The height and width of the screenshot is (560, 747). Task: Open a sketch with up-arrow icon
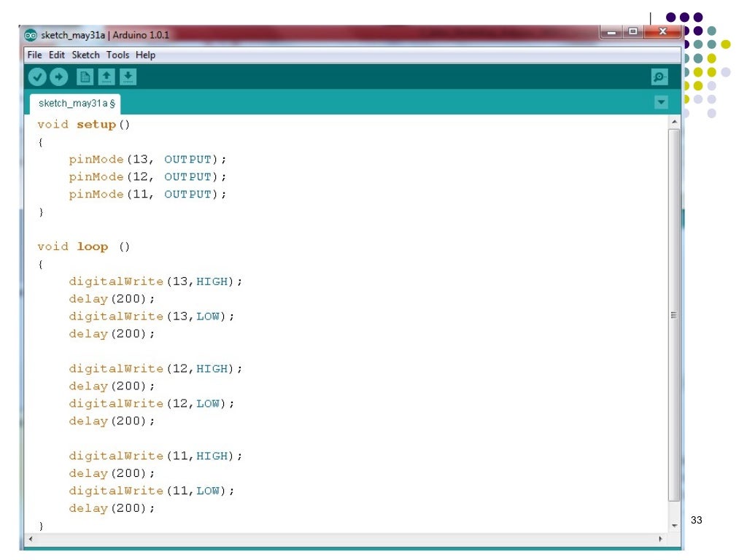[107, 77]
